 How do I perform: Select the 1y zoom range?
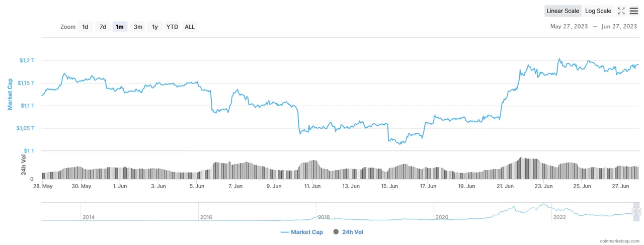(x=155, y=27)
